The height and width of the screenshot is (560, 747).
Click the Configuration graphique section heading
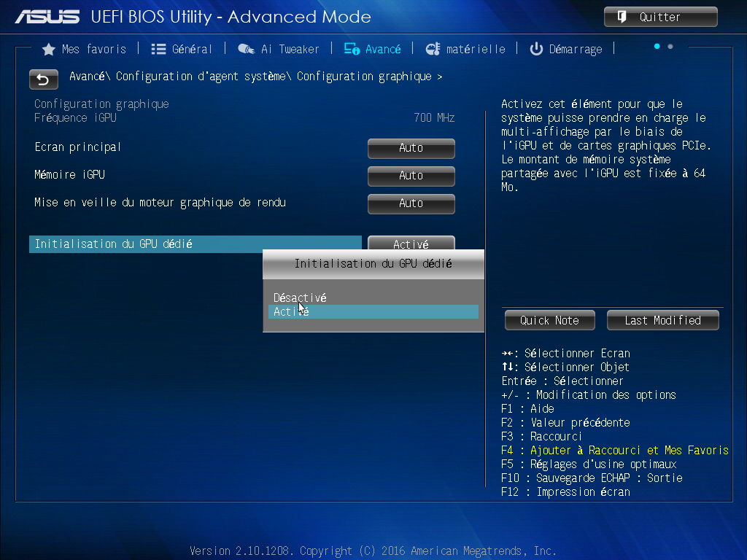tap(101, 104)
